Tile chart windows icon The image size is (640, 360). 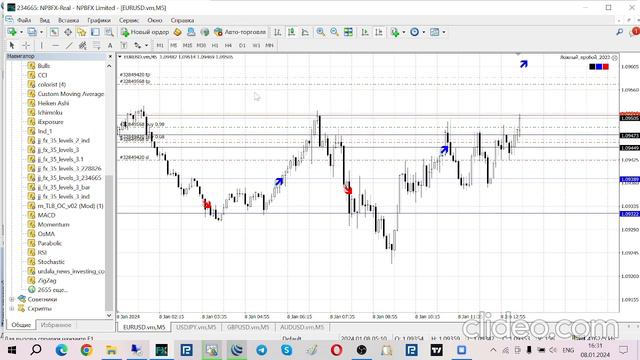pos(348,32)
